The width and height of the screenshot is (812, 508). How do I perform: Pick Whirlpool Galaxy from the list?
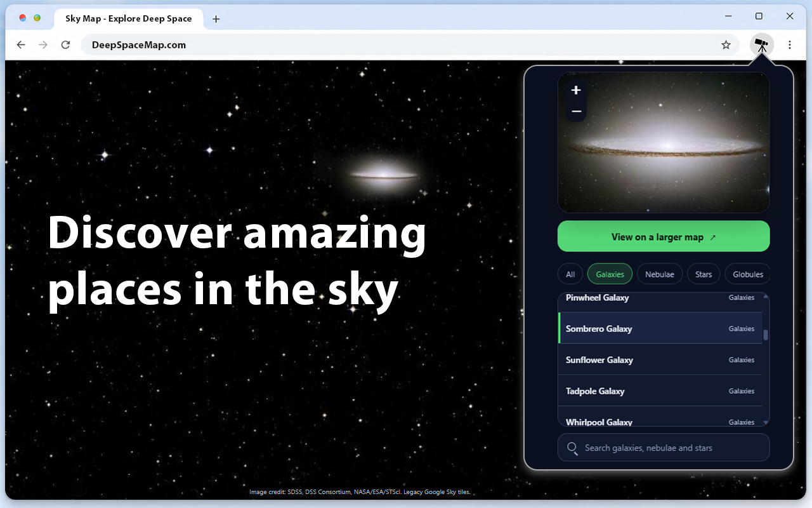tap(660, 417)
